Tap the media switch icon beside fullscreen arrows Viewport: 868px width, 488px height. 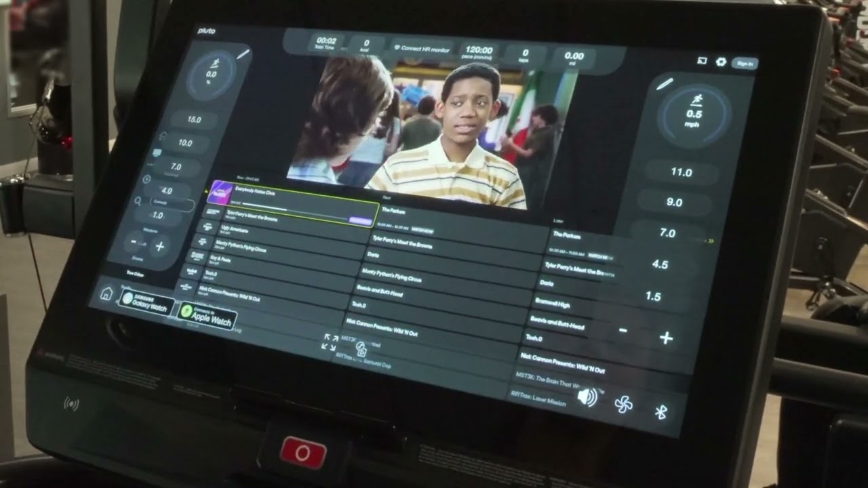click(x=361, y=349)
